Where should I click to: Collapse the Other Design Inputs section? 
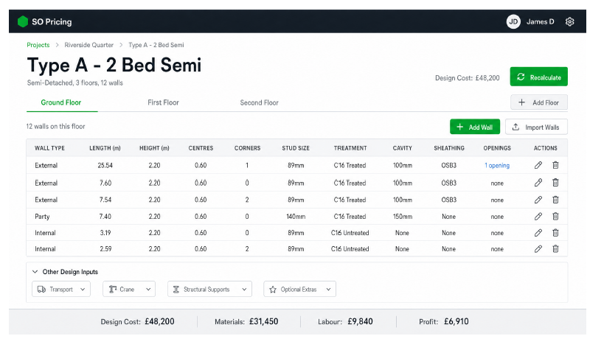35,272
